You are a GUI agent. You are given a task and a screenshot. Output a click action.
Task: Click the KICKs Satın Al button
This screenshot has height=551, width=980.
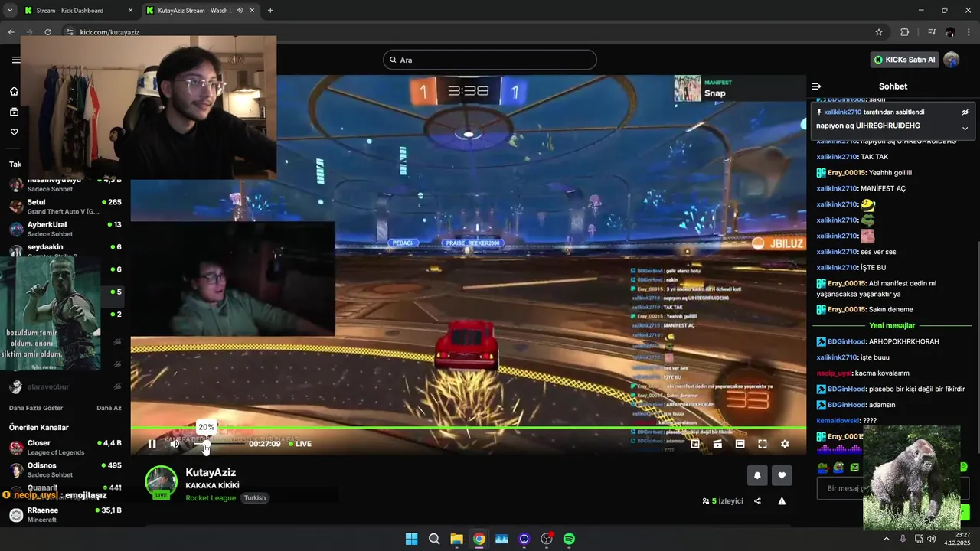click(x=904, y=60)
